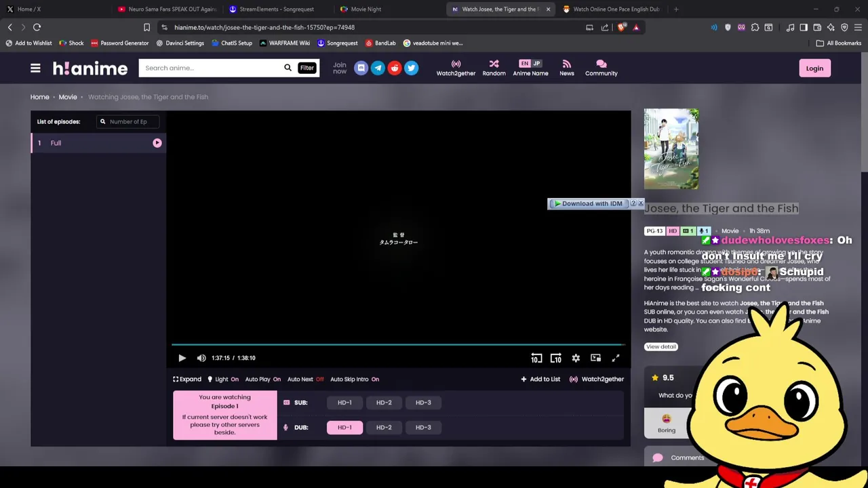This screenshot has width=868, height=488.
Task: Switch to the Movie Night tab
Action: tap(388, 9)
